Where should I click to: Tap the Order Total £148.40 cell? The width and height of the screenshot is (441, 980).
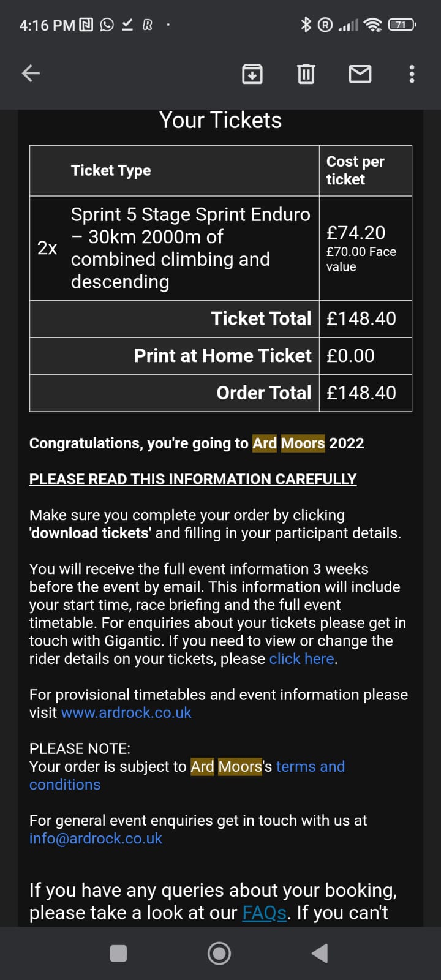click(366, 393)
